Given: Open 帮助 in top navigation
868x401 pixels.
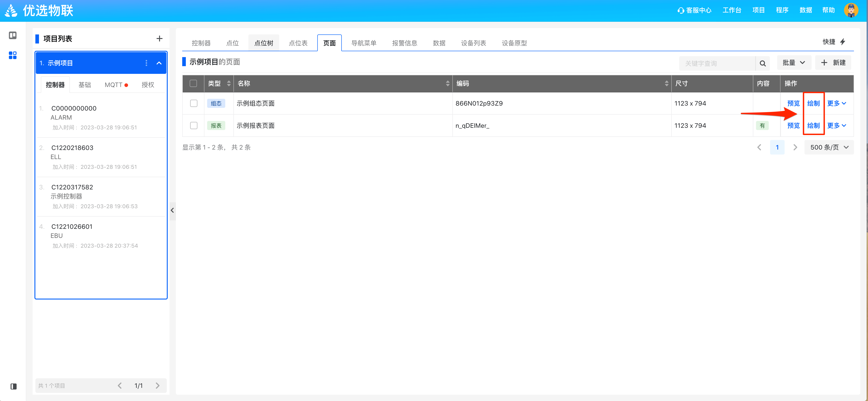Looking at the screenshot, I should point(829,10).
